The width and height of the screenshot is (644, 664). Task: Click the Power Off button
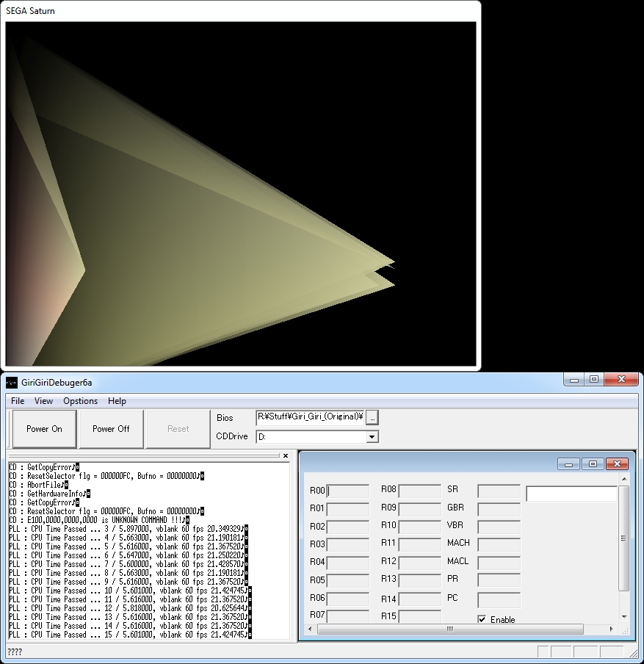pos(111,429)
